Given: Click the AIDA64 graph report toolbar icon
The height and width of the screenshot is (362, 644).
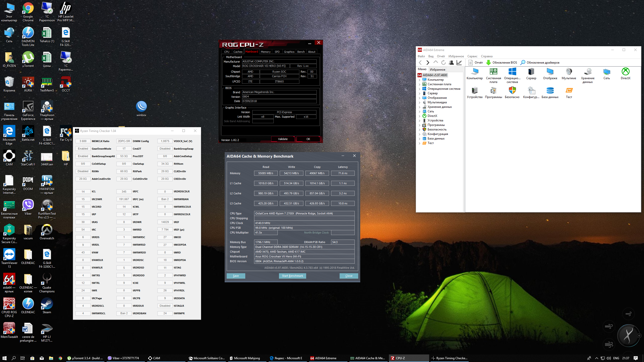Looking at the screenshot, I should pos(459,63).
